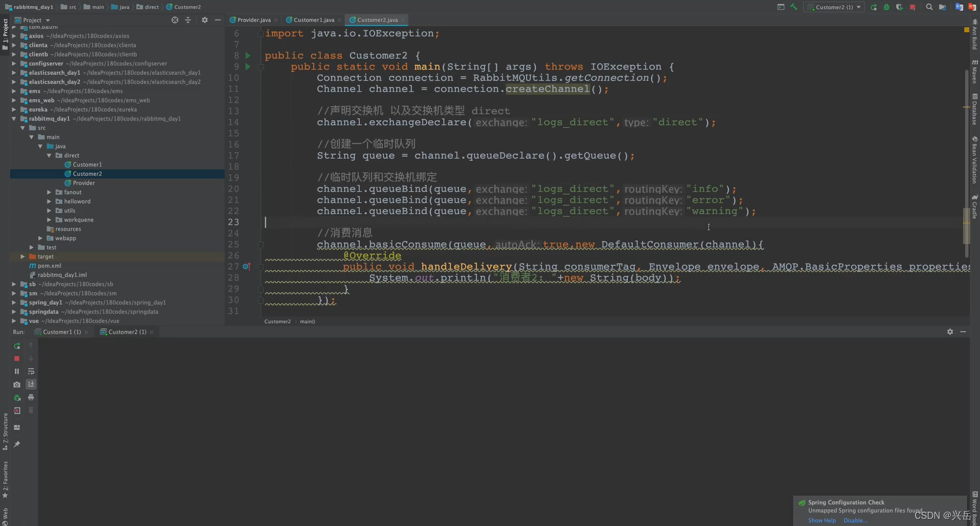Expand the target folder
Viewport: 980px width, 526px height.
point(22,256)
